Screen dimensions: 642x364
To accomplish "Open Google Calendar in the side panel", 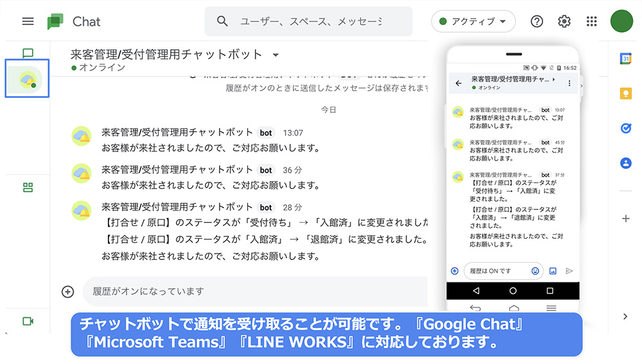I will click(625, 59).
